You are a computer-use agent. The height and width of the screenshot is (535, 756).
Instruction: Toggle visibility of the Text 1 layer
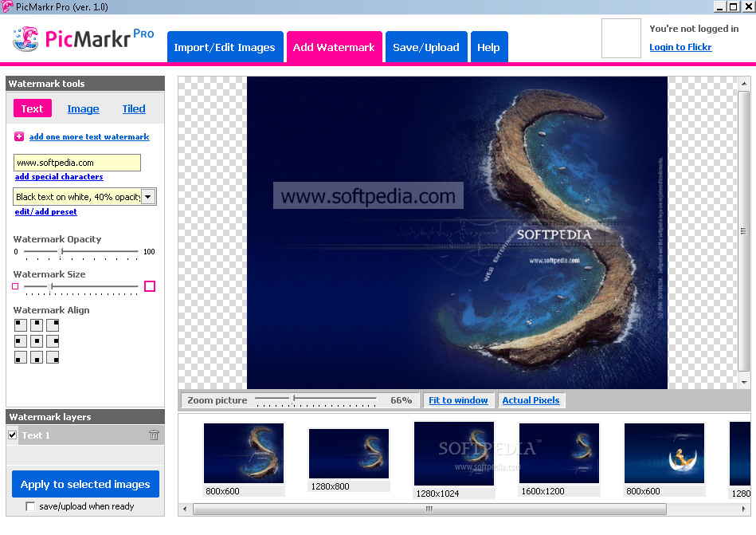13,435
